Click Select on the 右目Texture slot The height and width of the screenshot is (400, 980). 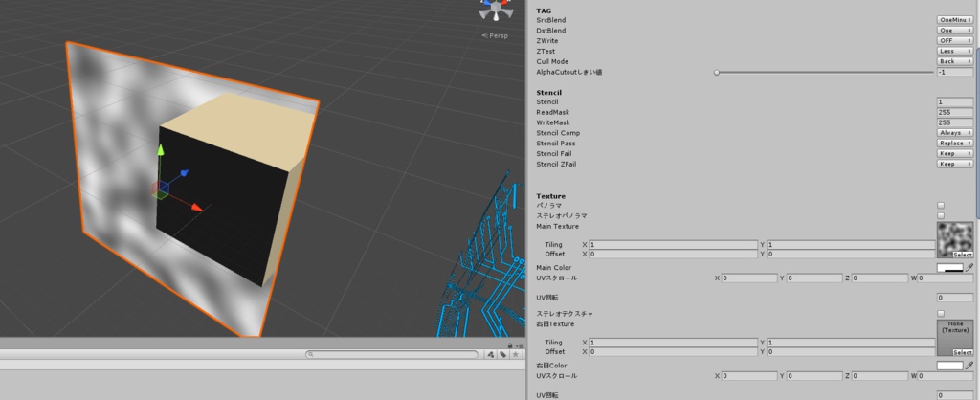coord(963,352)
